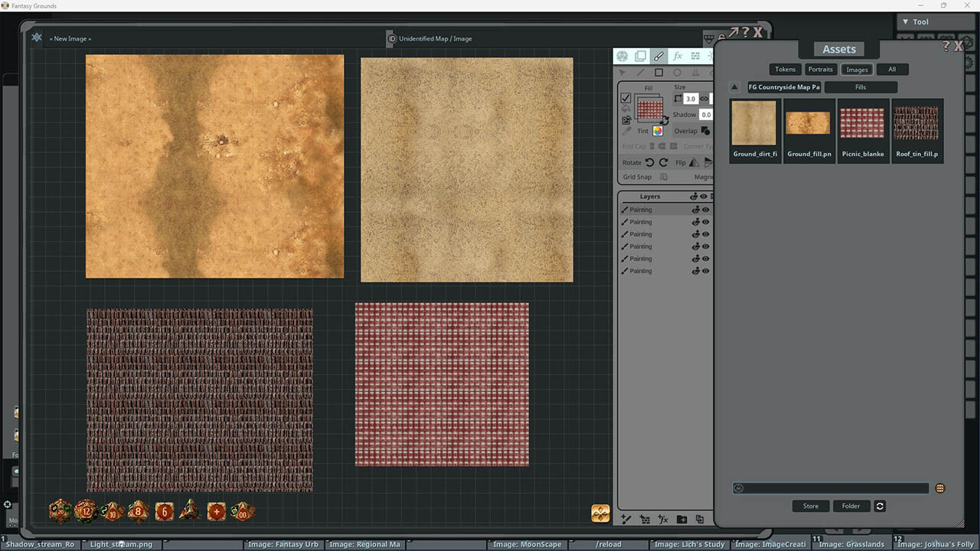This screenshot has width=980, height=551.
Task: Open the Overlap options
Action: coord(704,131)
